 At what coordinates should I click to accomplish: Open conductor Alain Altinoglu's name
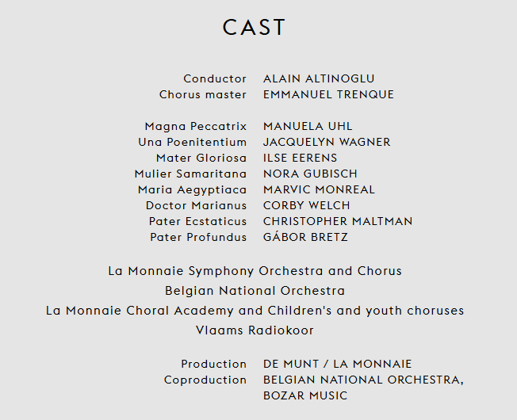click(x=319, y=78)
